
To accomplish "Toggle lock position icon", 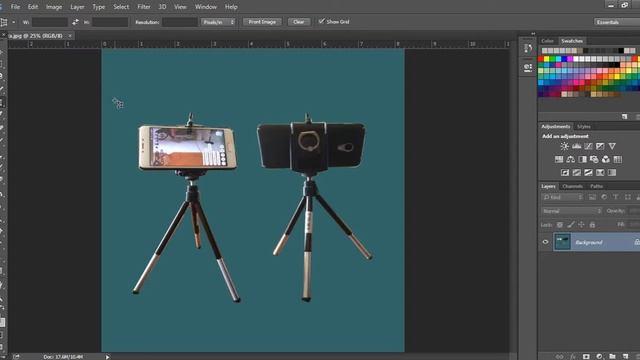I will point(581,225).
